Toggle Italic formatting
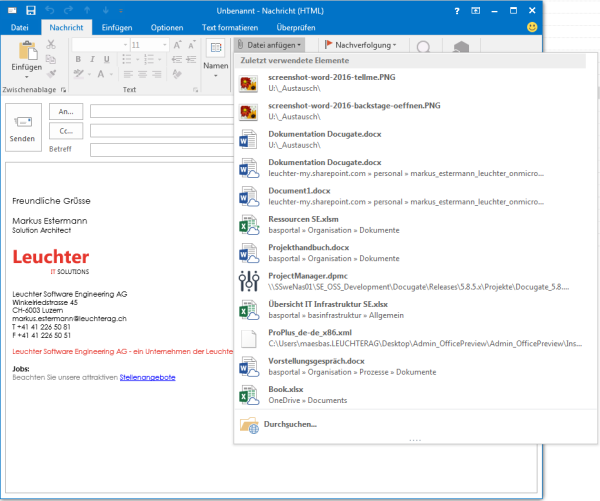Image resolution: width=600 pixels, height=501 pixels. [92, 59]
